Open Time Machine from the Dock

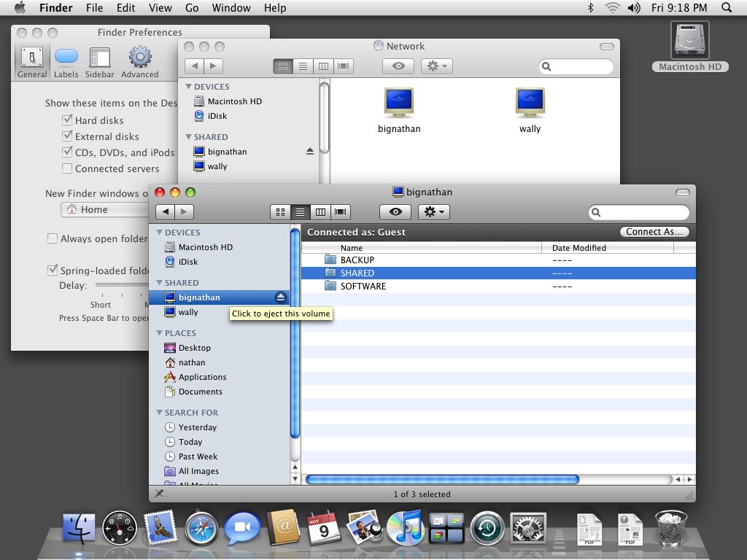coord(487,529)
